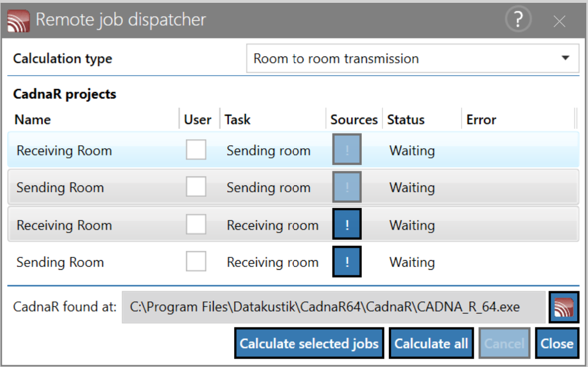Select the Task column header
The image size is (588, 367).
pyautogui.click(x=237, y=119)
